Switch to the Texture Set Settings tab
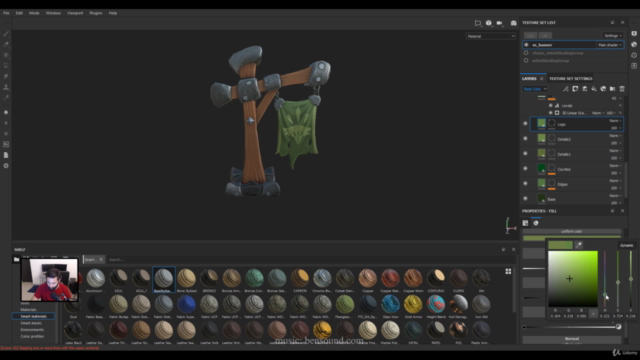The width and height of the screenshot is (640, 360). coord(571,79)
